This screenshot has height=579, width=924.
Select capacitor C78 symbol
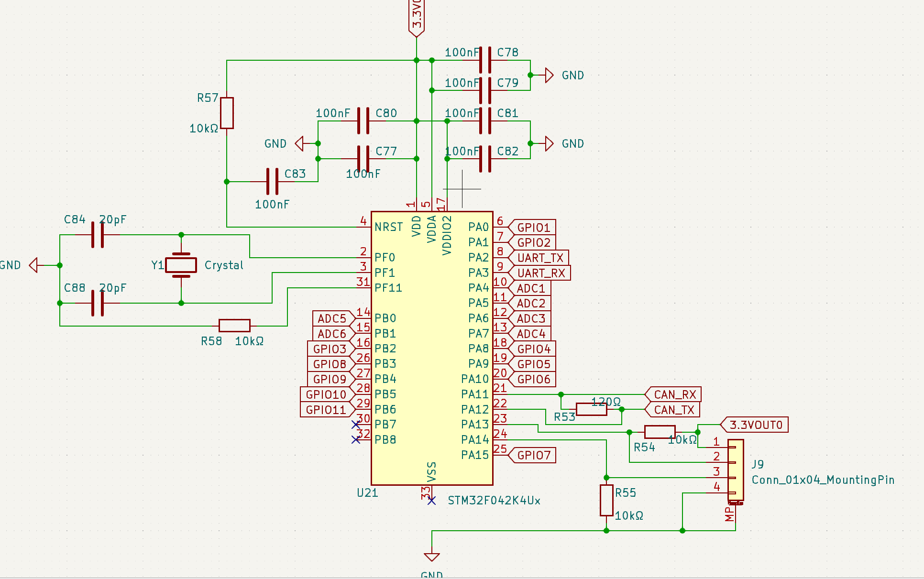tap(485, 60)
